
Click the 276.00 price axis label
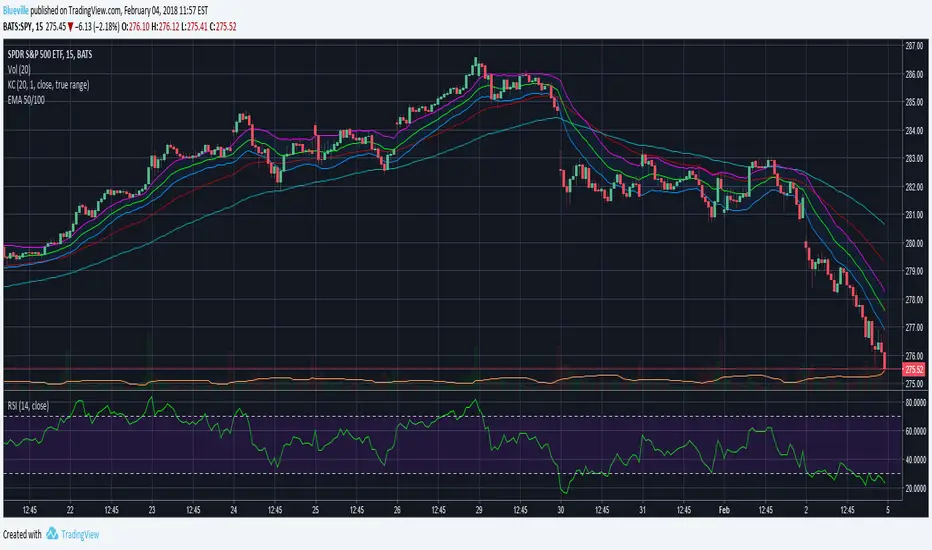pos(914,356)
